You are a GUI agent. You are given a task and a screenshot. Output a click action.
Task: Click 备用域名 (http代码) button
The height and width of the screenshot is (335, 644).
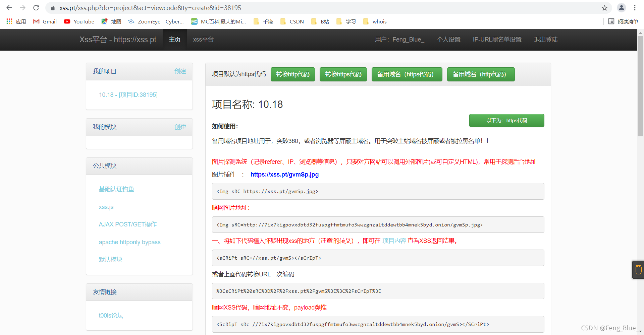[x=481, y=74]
